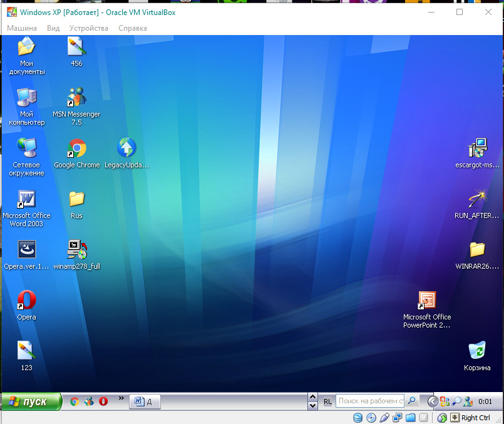Click the Right Ctrl host key label
The width and height of the screenshot is (504, 424).
(476, 418)
